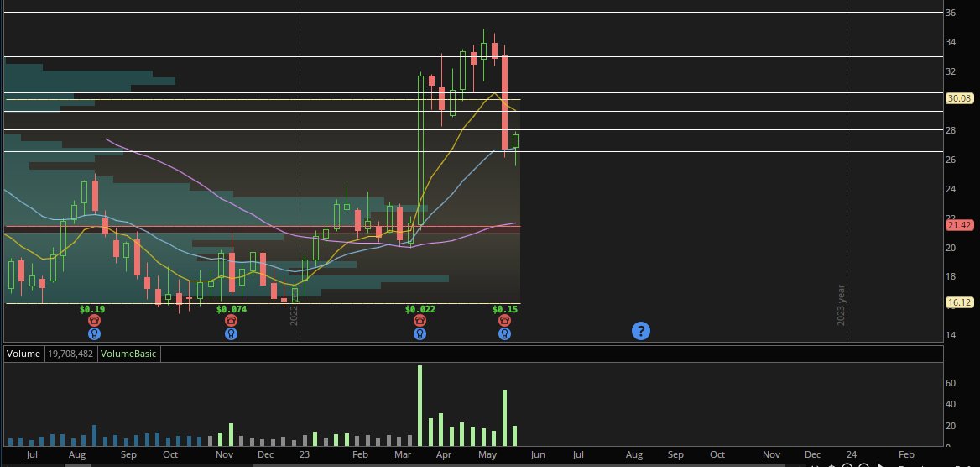Image resolution: width=980 pixels, height=467 pixels.
Task: Click the tall green March breakout candle
Action: click(x=420, y=150)
